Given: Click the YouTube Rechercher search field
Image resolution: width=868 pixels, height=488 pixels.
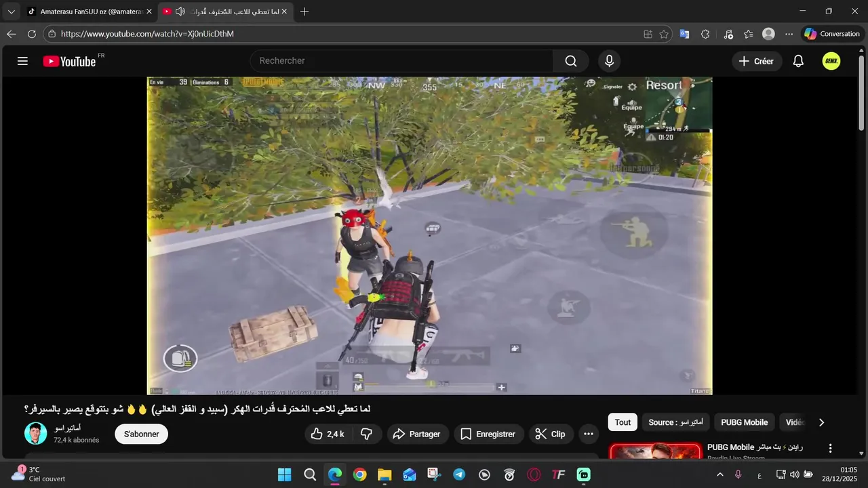Looking at the screenshot, I should click(x=401, y=61).
